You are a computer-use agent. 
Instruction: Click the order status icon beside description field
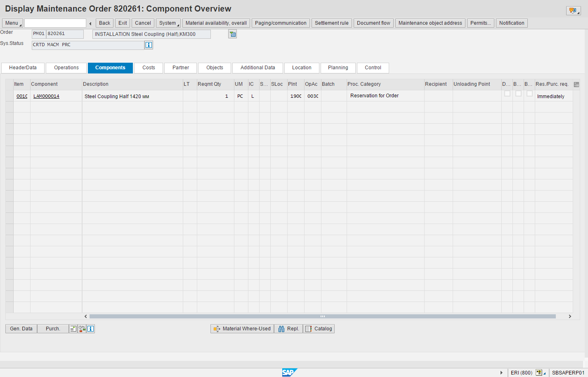pos(233,34)
